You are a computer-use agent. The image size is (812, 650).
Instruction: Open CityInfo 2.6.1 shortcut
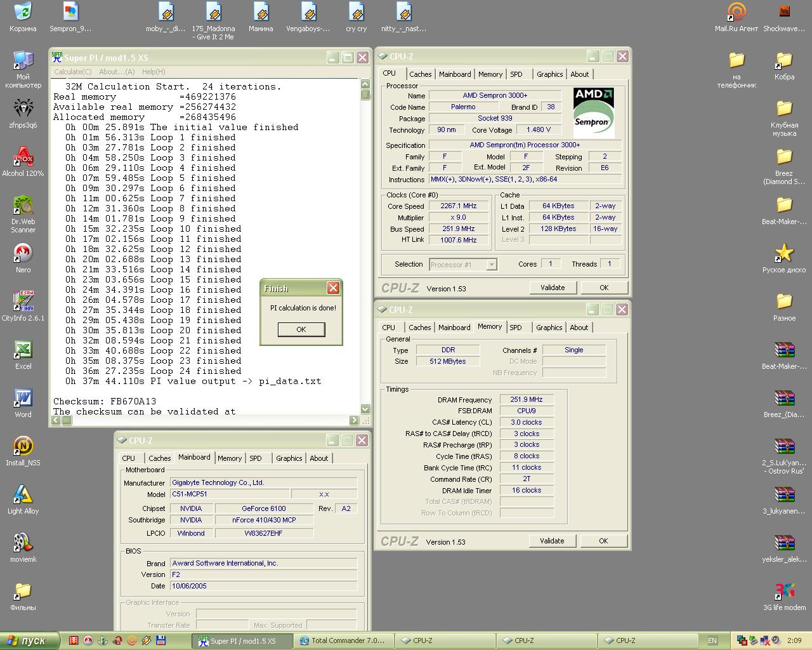click(x=23, y=307)
